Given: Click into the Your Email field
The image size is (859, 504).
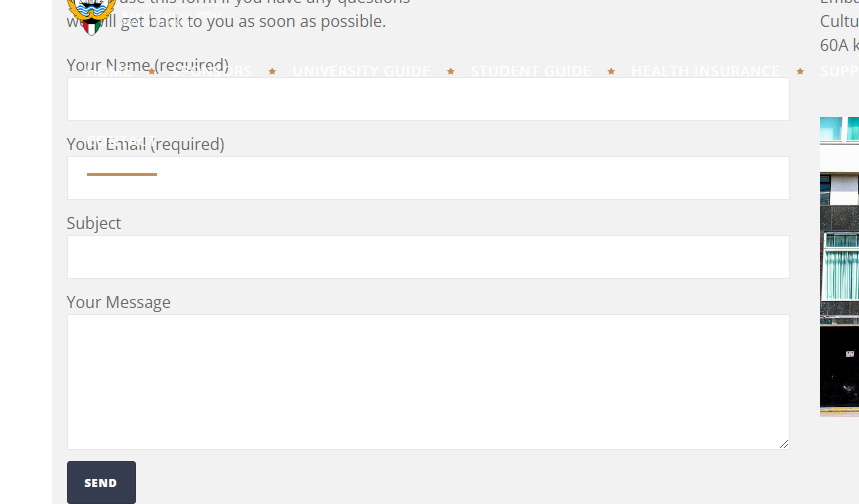Looking at the screenshot, I should pyautogui.click(x=428, y=178).
